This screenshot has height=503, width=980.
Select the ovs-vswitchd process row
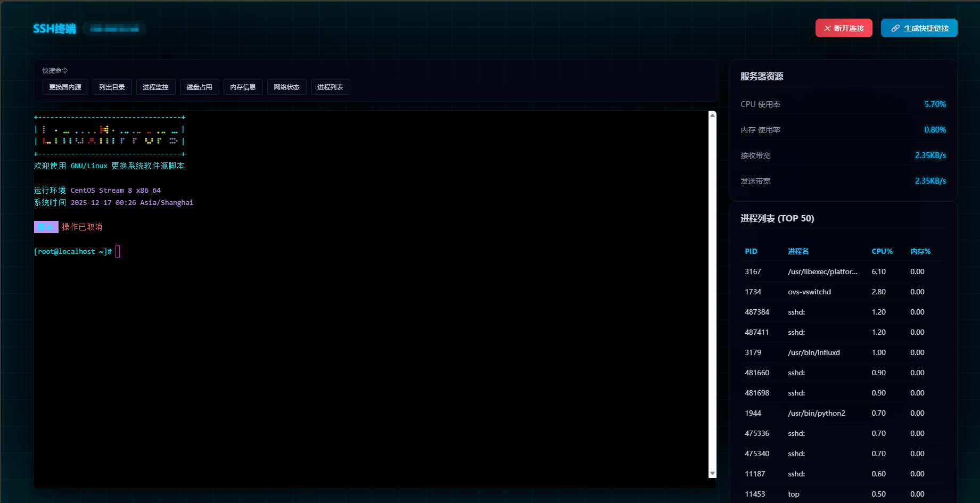(x=843, y=292)
